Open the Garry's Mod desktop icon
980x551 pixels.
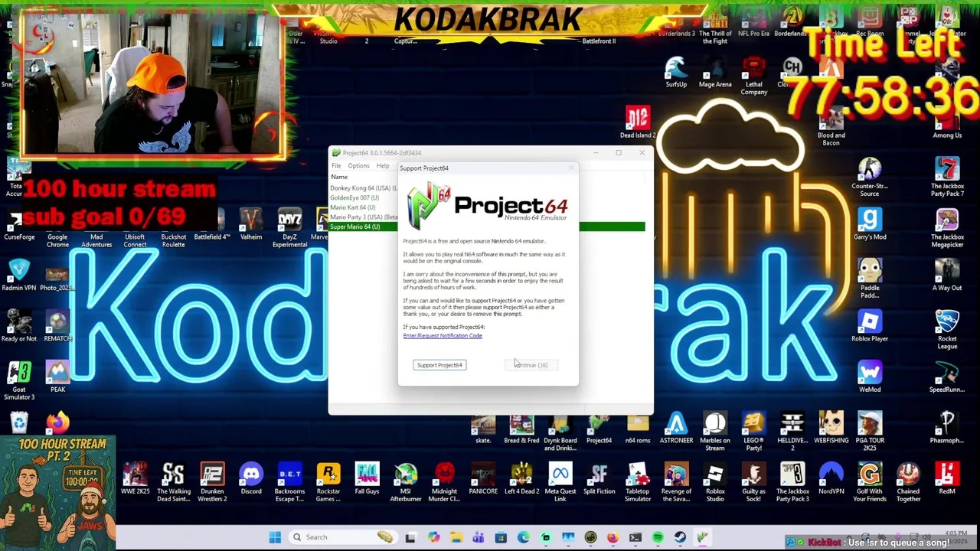tap(870, 225)
